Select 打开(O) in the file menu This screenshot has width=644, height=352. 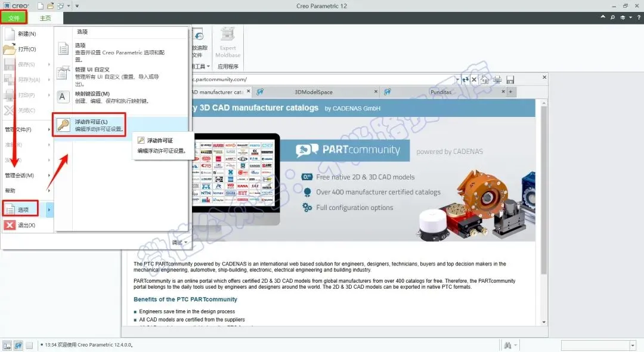(27, 49)
